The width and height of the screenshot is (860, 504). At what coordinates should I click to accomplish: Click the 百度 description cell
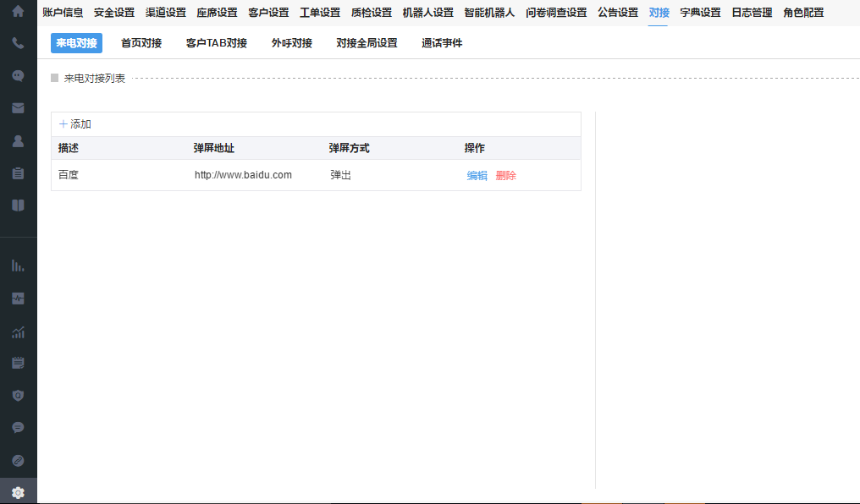(69, 175)
